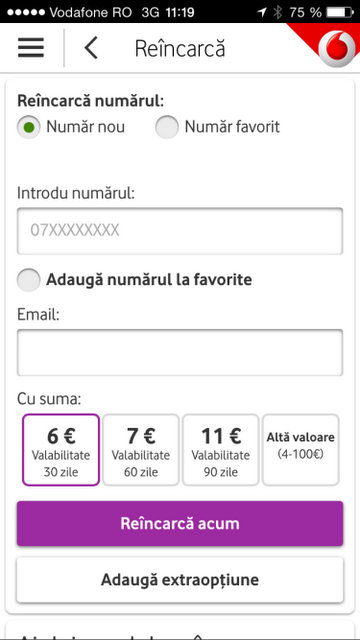Tap the Adaugă extraopțiune button
The image size is (360, 640).
click(x=180, y=580)
